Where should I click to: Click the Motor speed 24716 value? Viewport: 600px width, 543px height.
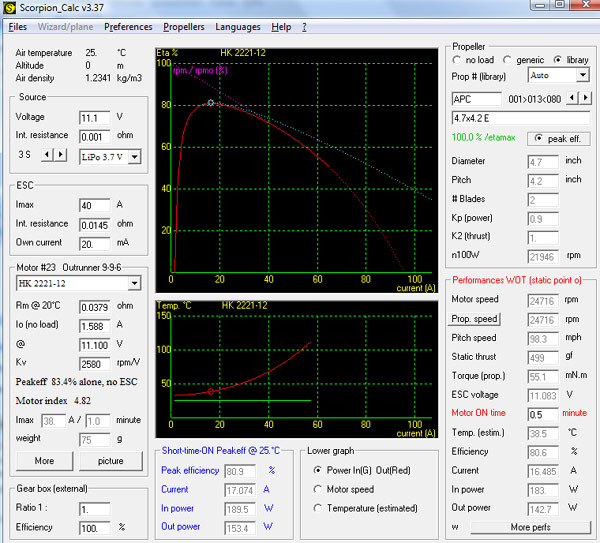coord(543,301)
